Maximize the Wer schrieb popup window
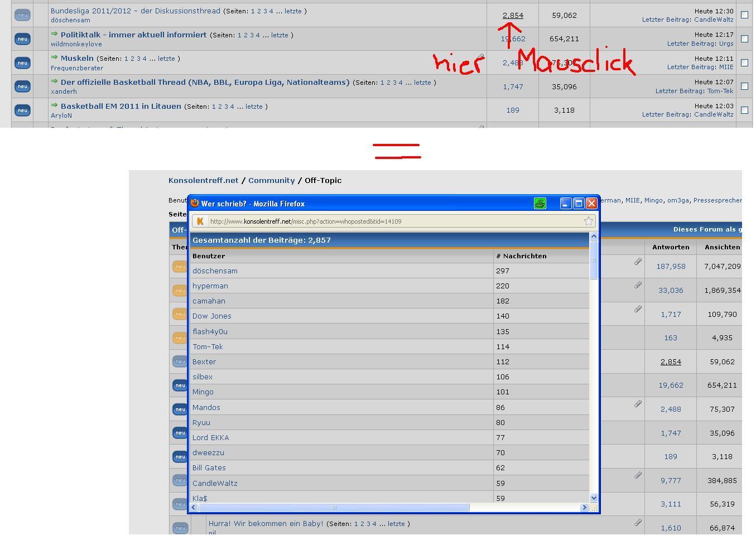Image resolution: width=756 pixels, height=545 pixels. (x=579, y=204)
